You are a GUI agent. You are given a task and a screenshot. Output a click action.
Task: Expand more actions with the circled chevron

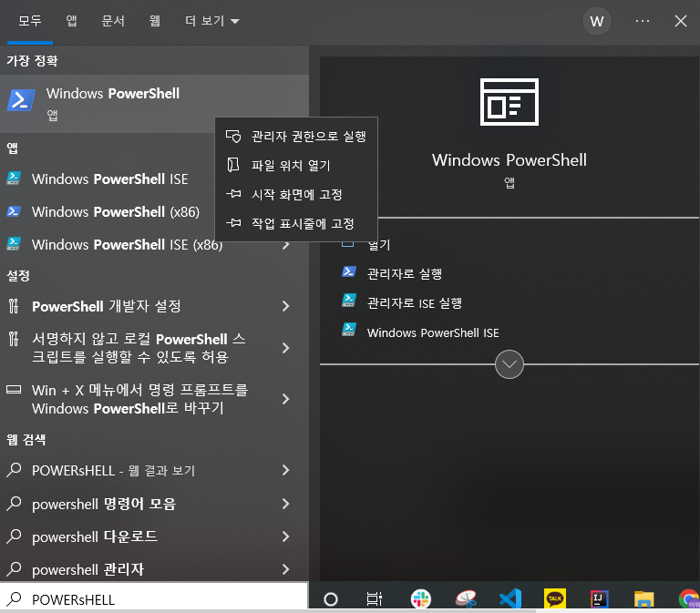coord(509,364)
